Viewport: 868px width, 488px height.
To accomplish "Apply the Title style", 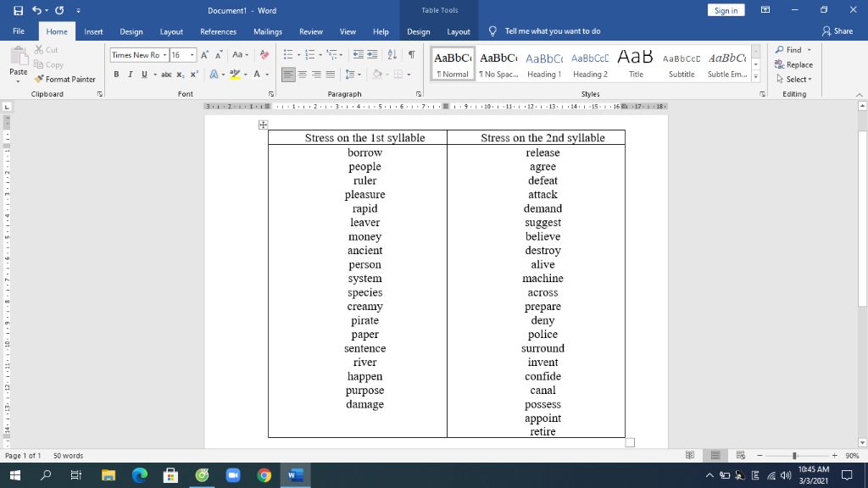I will point(636,64).
